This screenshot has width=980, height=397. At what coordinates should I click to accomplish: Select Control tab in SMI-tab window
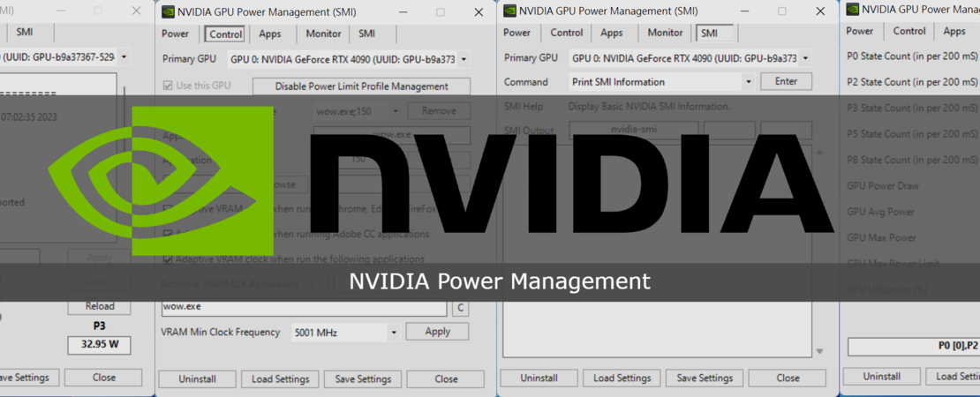pos(567,33)
